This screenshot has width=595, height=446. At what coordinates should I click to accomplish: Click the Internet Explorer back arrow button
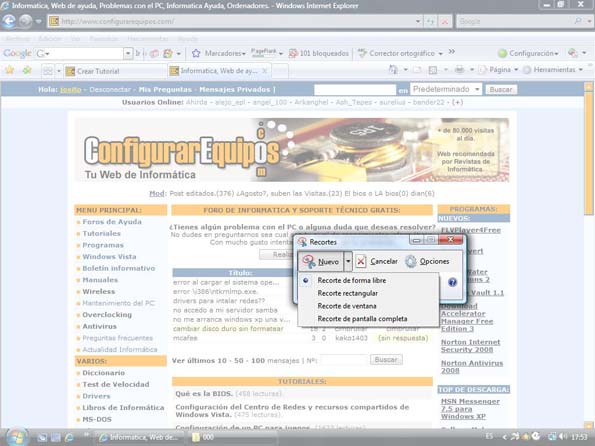tap(9, 21)
